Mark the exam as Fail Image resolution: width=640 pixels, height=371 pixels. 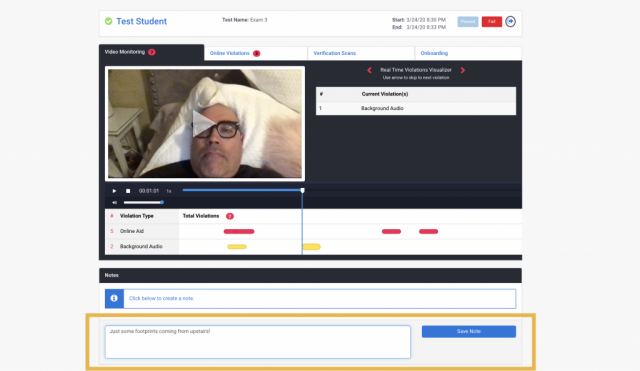pos(491,22)
